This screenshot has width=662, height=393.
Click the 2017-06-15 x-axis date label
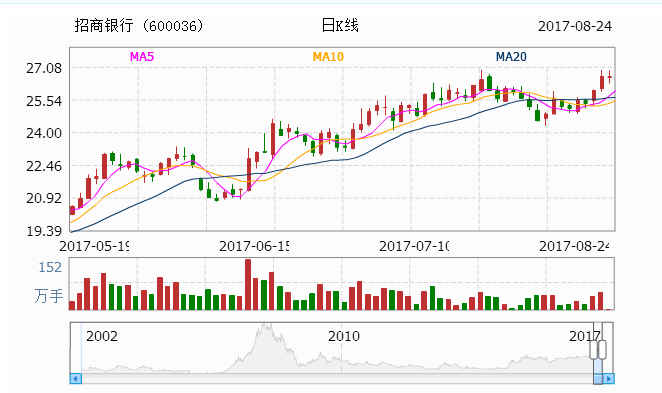coord(254,246)
